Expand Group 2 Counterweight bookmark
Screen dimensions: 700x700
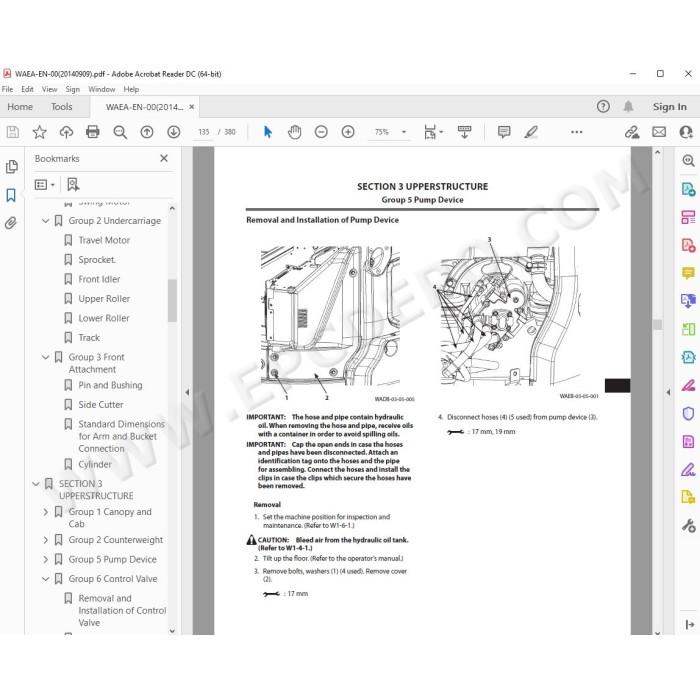pyautogui.click(x=46, y=540)
